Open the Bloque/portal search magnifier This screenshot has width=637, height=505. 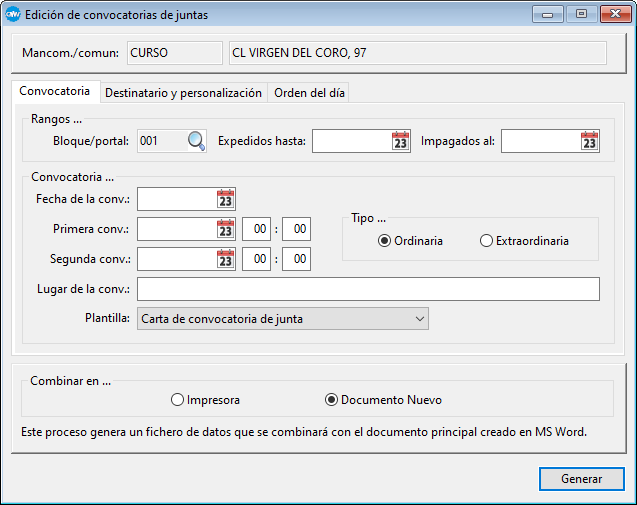(x=196, y=141)
